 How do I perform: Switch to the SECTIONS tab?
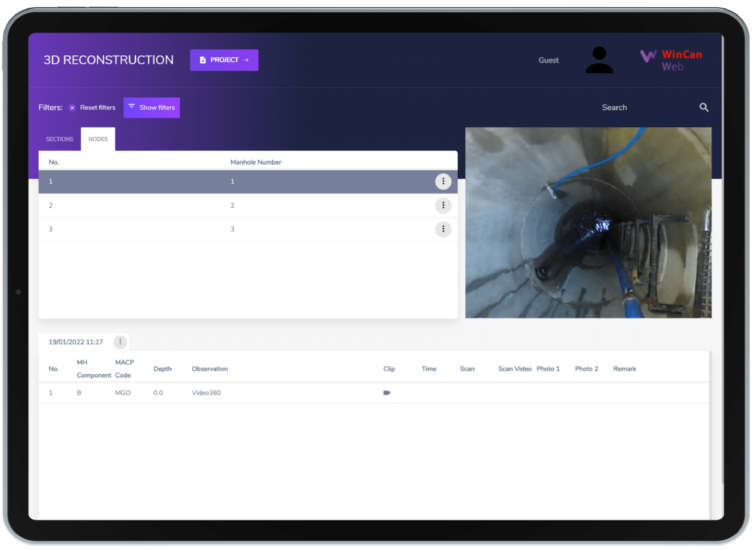click(x=59, y=139)
